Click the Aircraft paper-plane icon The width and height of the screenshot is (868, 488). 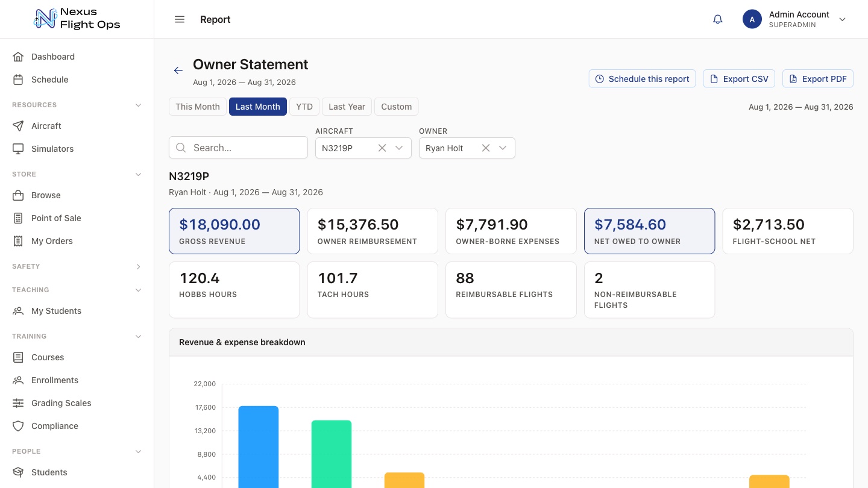pyautogui.click(x=19, y=126)
